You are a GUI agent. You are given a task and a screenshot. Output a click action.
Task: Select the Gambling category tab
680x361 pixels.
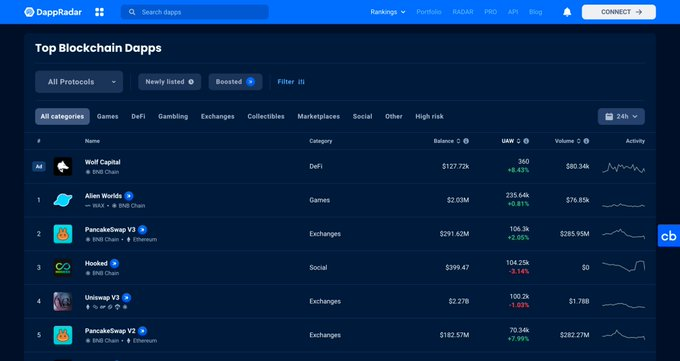pyautogui.click(x=173, y=116)
